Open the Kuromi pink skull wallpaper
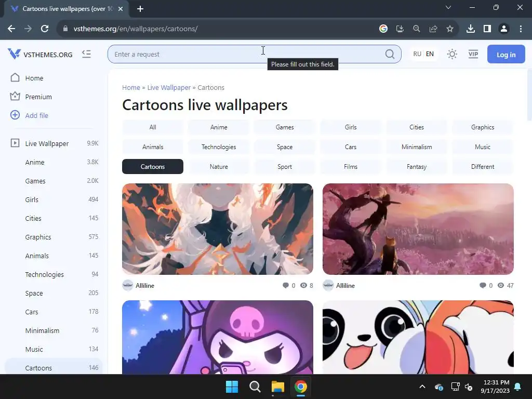532x399 pixels. 218,337
